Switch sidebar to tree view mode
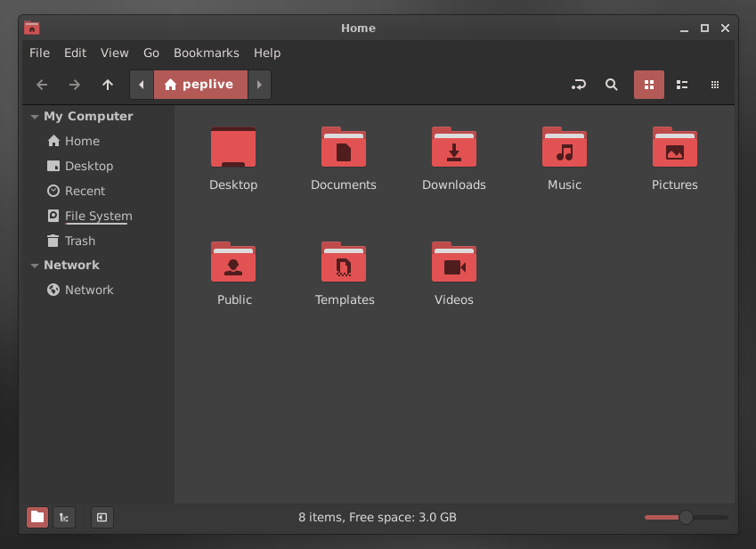Screen dimensions: 756x549 pyautogui.click(x=63, y=517)
